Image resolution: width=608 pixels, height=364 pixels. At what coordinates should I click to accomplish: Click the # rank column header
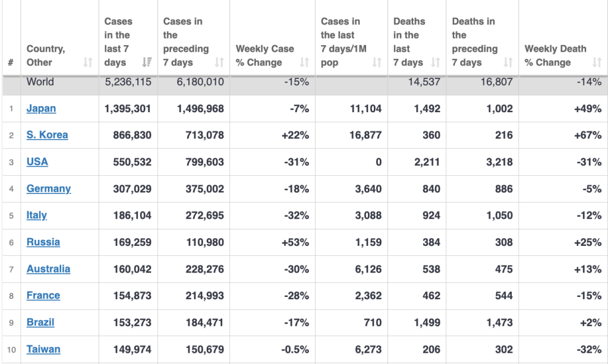click(x=11, y=62)
